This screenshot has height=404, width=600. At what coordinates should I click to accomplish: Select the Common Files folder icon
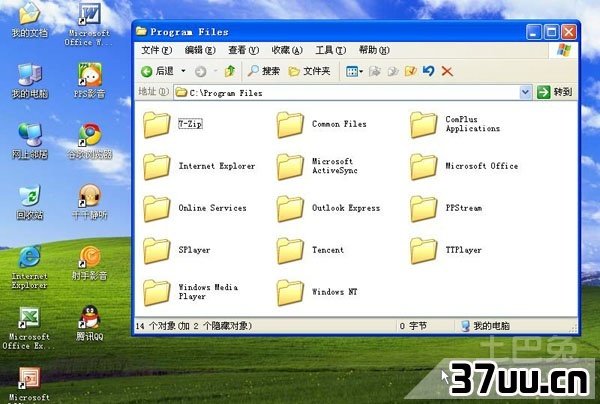click(290, 124)
